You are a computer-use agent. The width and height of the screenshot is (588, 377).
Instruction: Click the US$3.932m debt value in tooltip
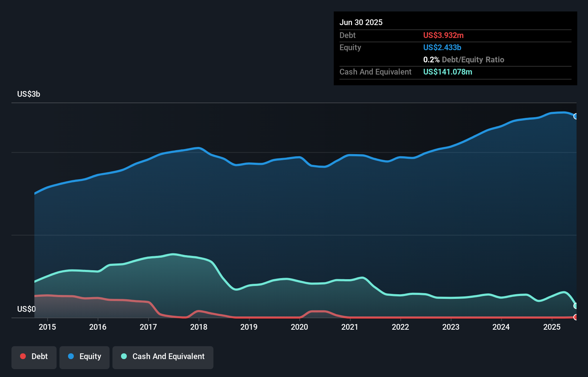click(443, 35)
